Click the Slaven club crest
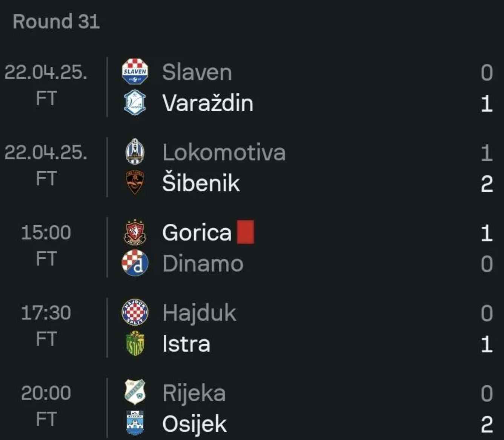This screenshot has height=440, width=504. point(135,72)
